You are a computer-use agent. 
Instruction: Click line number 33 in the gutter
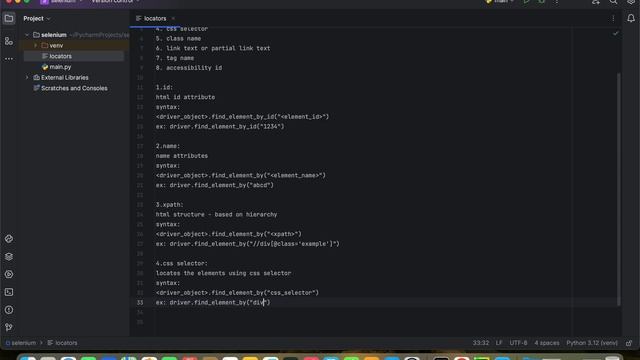[140, 302]
